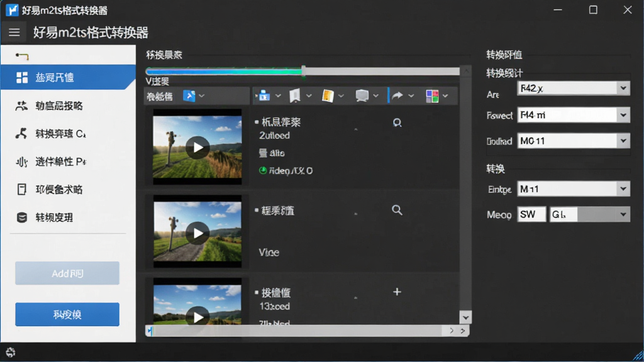Click the monitor screen toolbar icon
The image size is (644, 362).
tap(362, 96)
